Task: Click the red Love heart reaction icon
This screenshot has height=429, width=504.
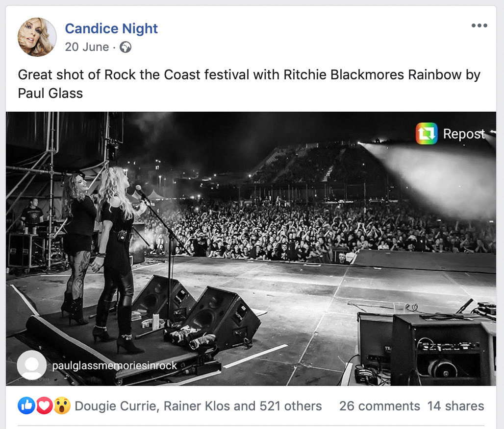Action: click(44, 405)
